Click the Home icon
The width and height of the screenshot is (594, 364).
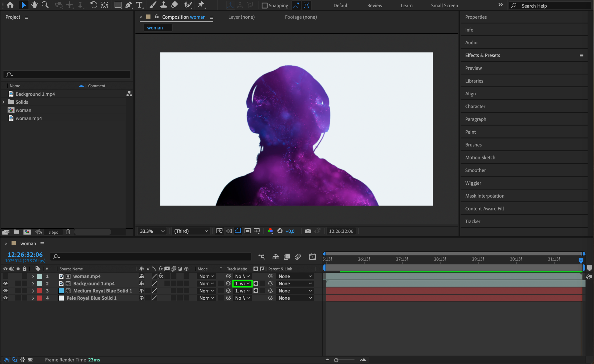[x=10, y=5]
